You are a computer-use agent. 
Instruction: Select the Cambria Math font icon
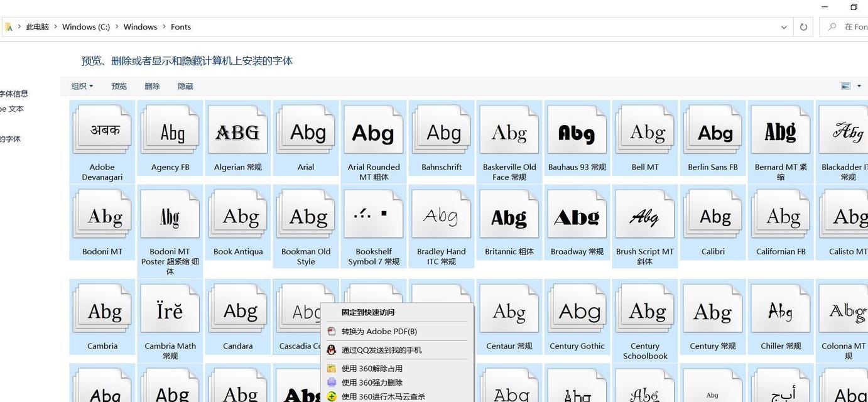(x=170, y=308)
